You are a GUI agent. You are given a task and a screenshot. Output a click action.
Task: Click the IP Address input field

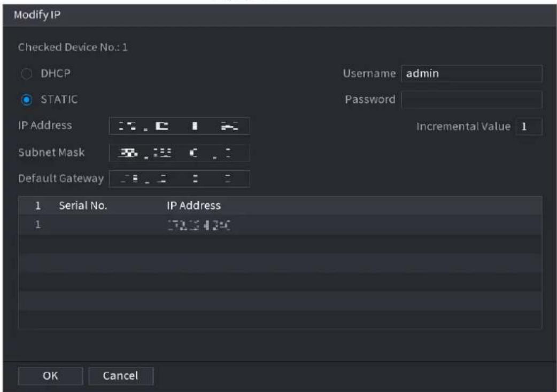179,126
